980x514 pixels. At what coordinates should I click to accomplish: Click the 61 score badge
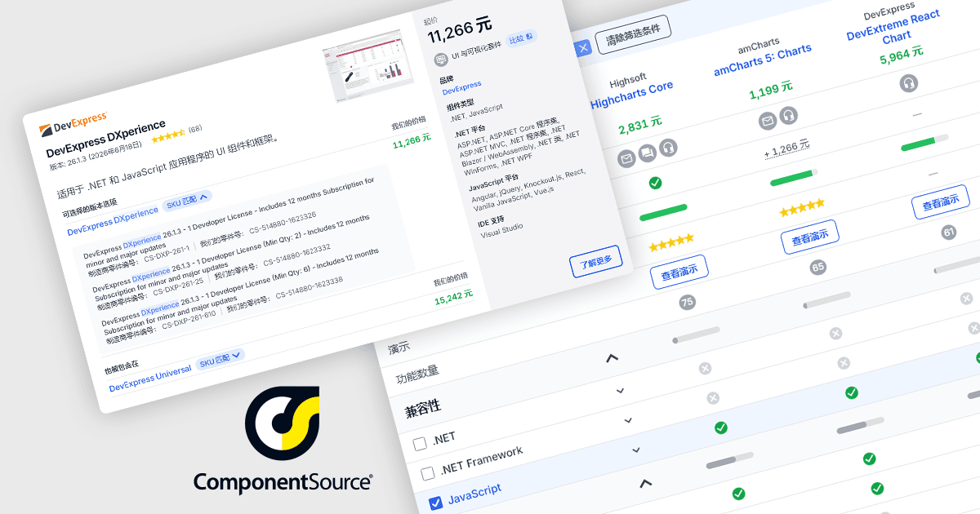pyautogui.click(x=948, y=233)
